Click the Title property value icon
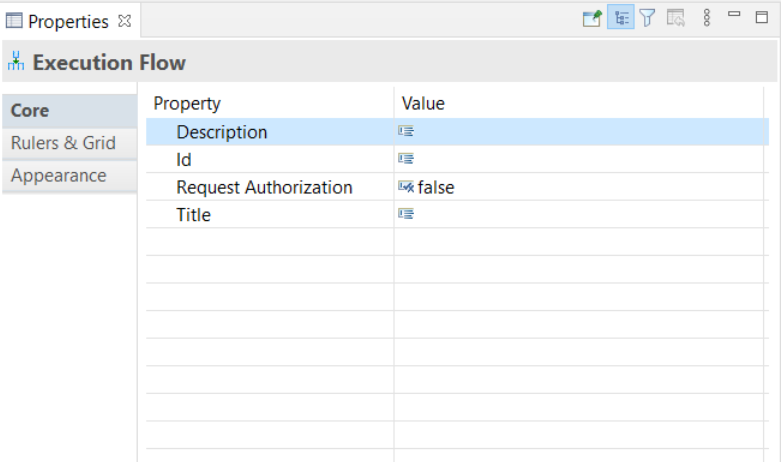Screen dimensions: 781x462 [x=406, y=214]
